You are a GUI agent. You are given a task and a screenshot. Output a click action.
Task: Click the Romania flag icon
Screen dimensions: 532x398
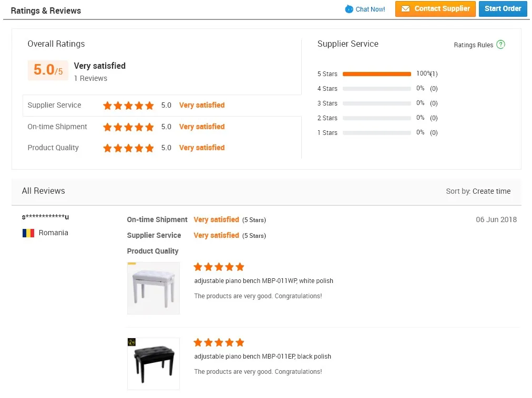tap(28, 233)
